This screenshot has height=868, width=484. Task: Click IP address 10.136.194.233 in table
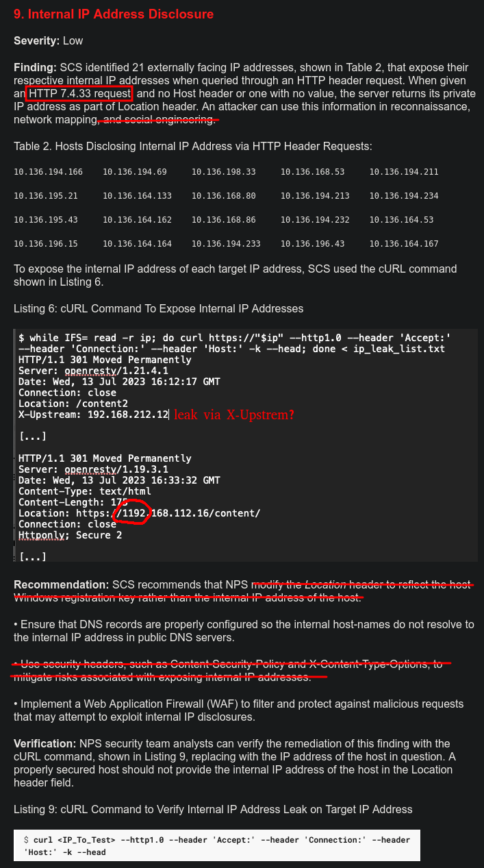(226, 244)
